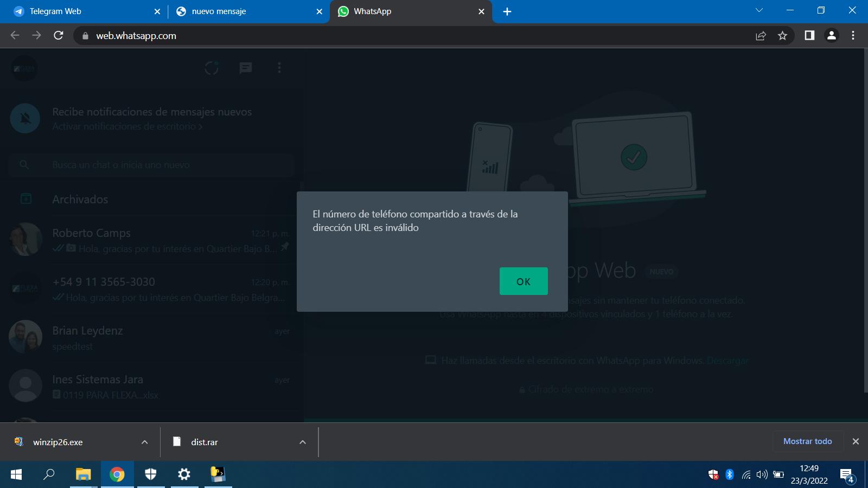
Task: Click the page vertical scrollbar
Action: (865, 220)
